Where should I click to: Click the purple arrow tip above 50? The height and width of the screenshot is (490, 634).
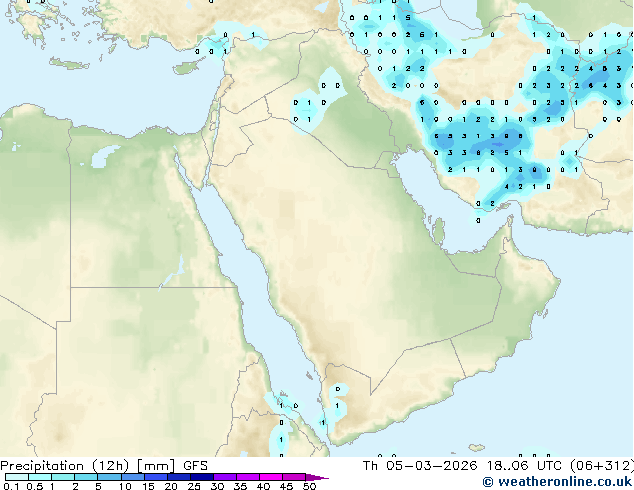(317, 477)
